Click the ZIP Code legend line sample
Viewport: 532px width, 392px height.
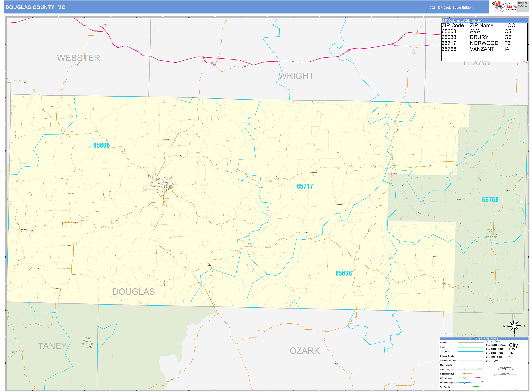point(470,352)
